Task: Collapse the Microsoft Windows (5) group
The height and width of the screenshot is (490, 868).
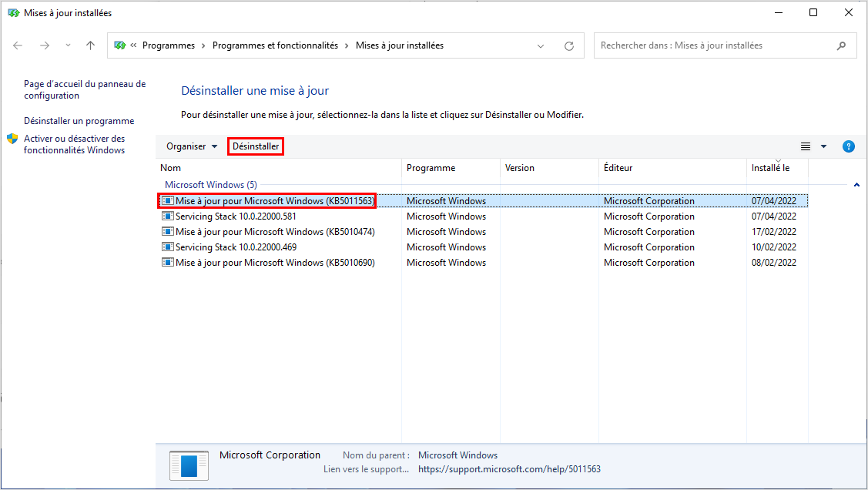Action: (x=856, y=185)
